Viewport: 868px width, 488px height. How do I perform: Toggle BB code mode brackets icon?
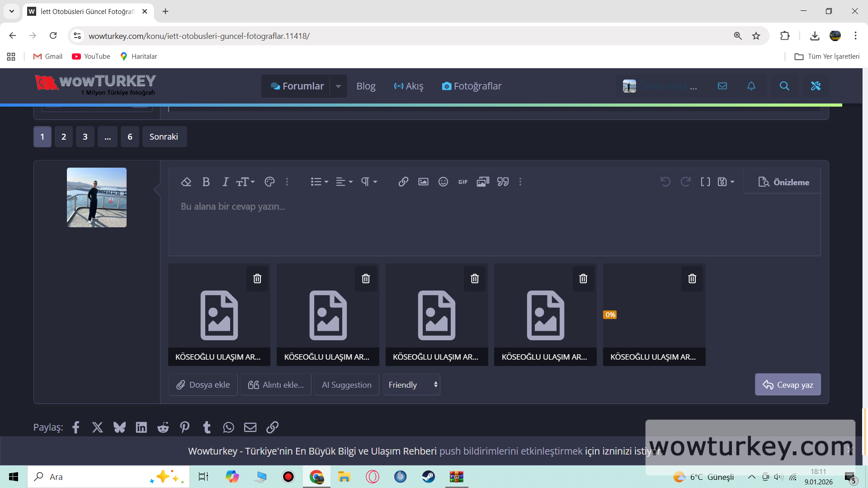point(705,182)
